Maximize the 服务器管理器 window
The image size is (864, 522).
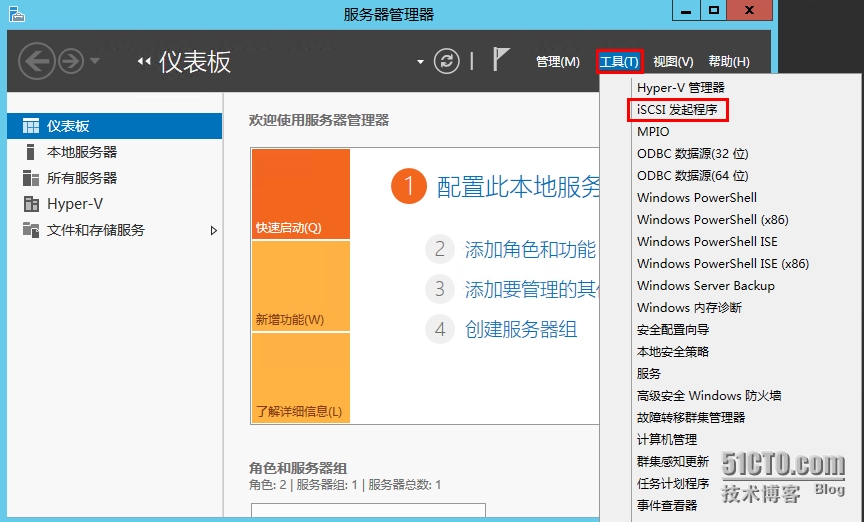[714, 11]
